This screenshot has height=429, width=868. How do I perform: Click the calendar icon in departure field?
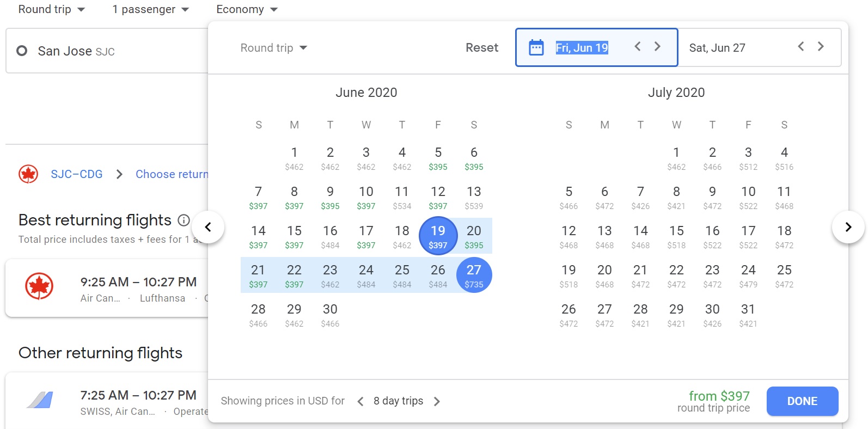click(x=536, y=47)
